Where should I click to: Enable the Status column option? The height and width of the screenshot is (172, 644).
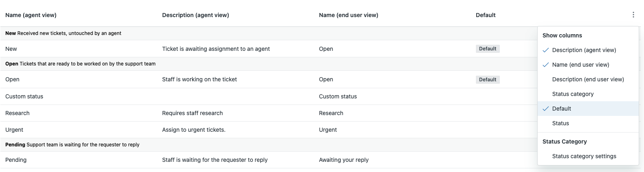pyautogui.click(x=560, y=123)
